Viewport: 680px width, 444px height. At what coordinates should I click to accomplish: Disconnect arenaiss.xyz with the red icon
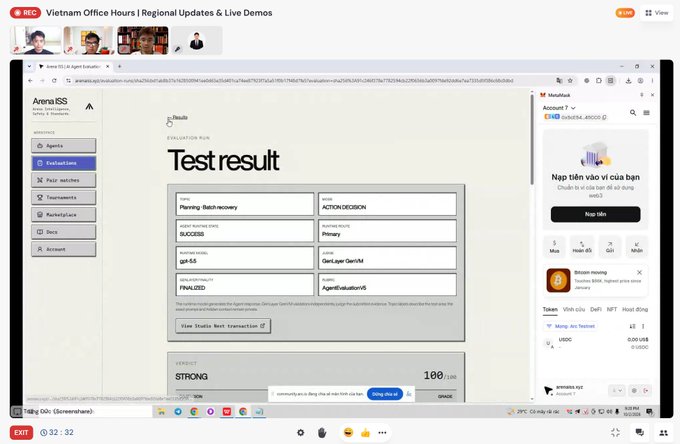point(646,391)
